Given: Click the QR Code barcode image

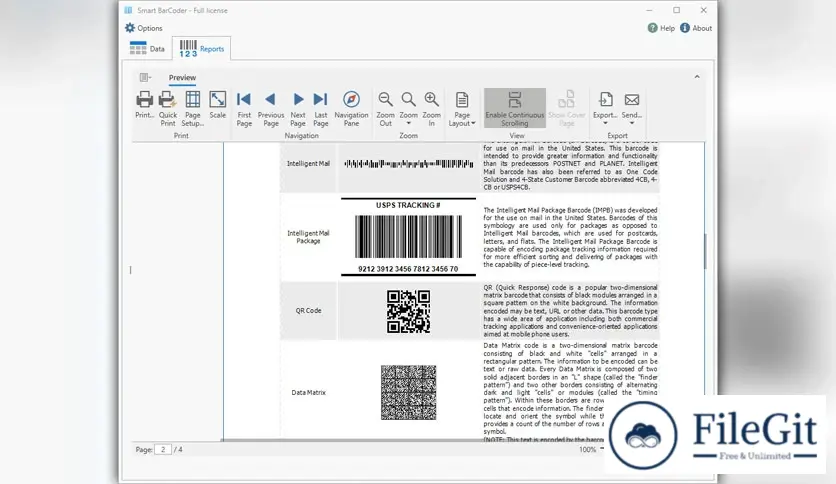Looking at the screenshot, I should coord(408,312).
